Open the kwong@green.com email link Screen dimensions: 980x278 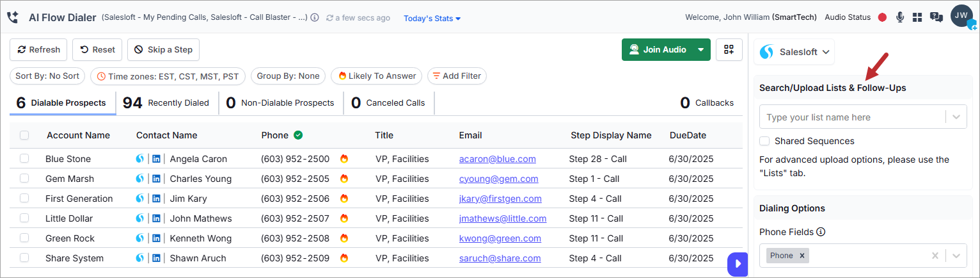pyautogui.click(x=500, y=238)
